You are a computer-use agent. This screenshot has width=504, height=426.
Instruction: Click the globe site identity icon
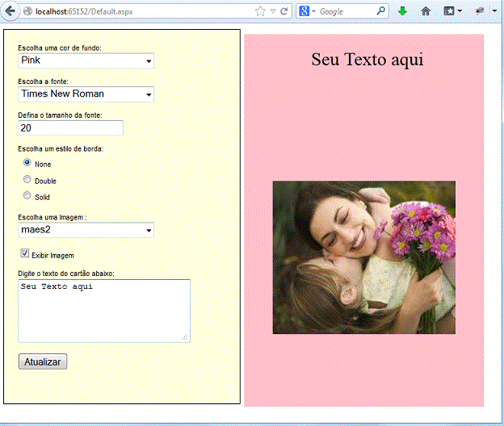[28, 11]
